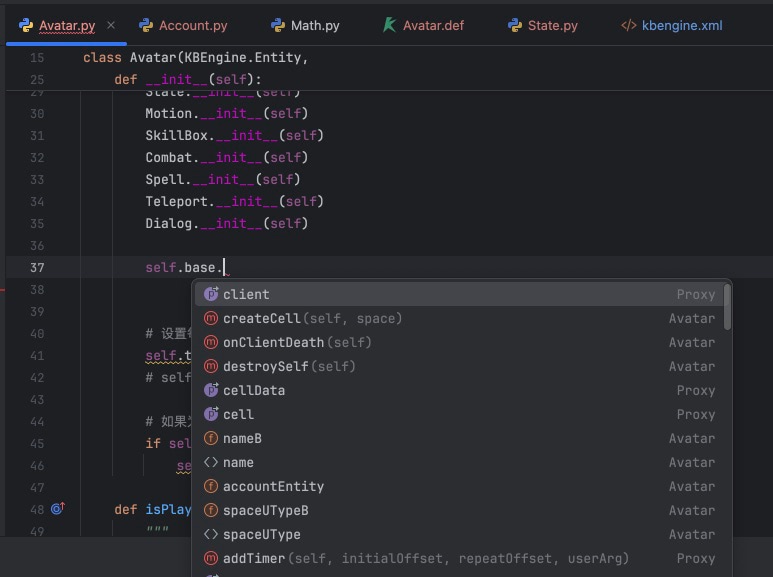
Task: Choose the cell Proxy suggestion
Action: (x=238, y=414)
